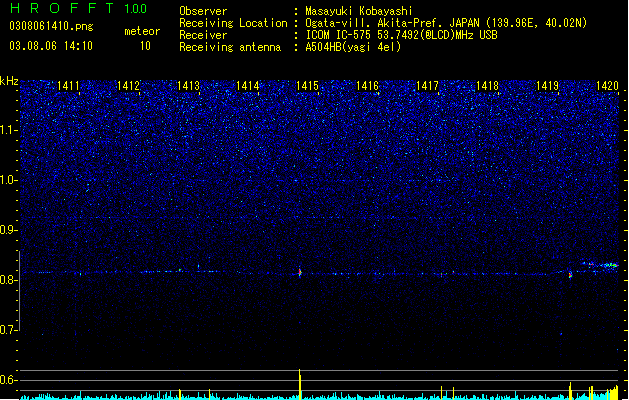Click the HROFFT 1.00 title text

pyautogui.click(x=78, y=8)
